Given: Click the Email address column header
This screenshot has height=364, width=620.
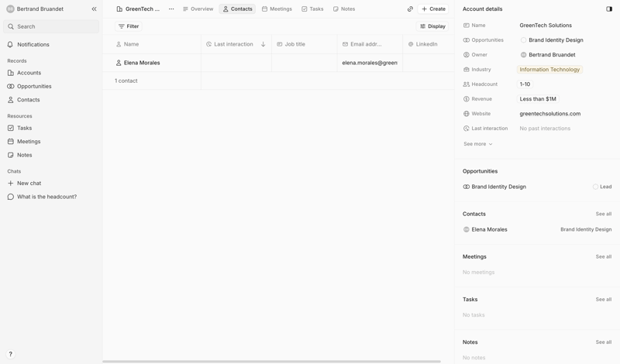Looking at the screenshot, I should pyautogui.click(x=370, y=44).
